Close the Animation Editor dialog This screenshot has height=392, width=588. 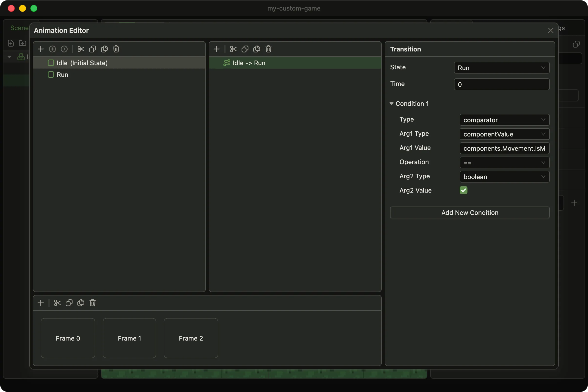(551, 30)
